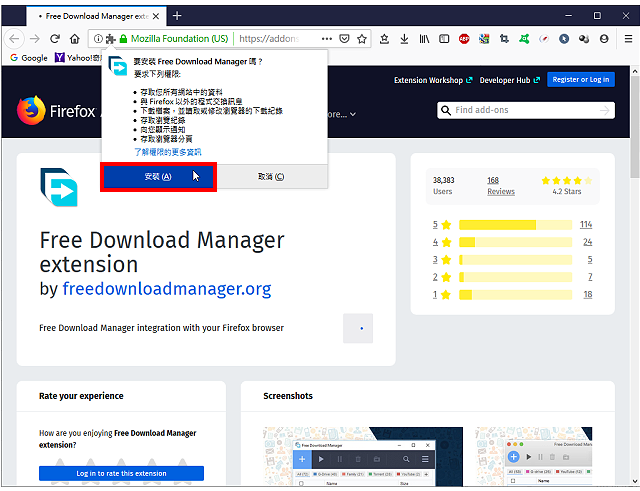640x491 pixels.
Task: Open Yahoo bookmark in bookmarks bar
Action: click(x=78, y=58)
